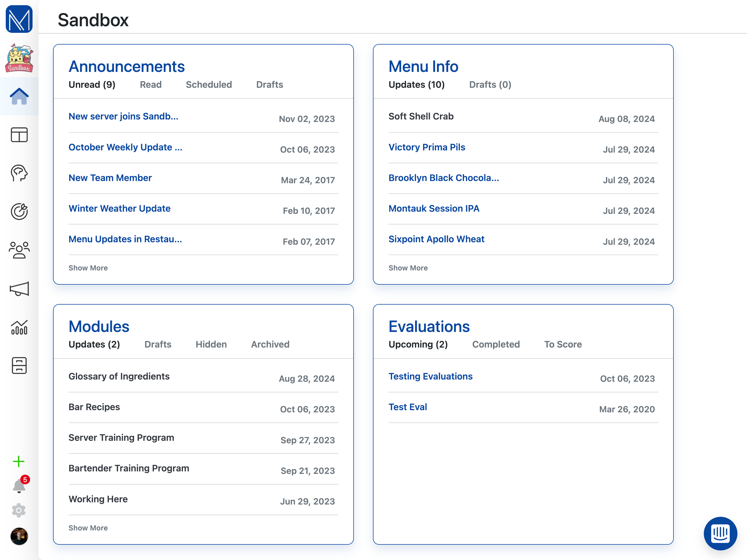747x560 pixels.
Task: Open the settings gear icon
Action: 19,510
